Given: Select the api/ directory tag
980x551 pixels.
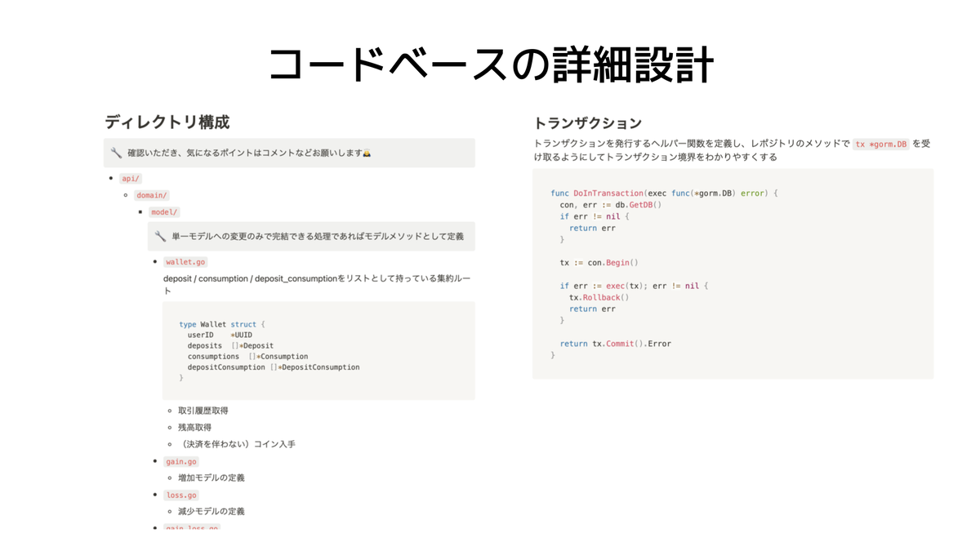Looking at the screenshot, I should tap(131, 178).
